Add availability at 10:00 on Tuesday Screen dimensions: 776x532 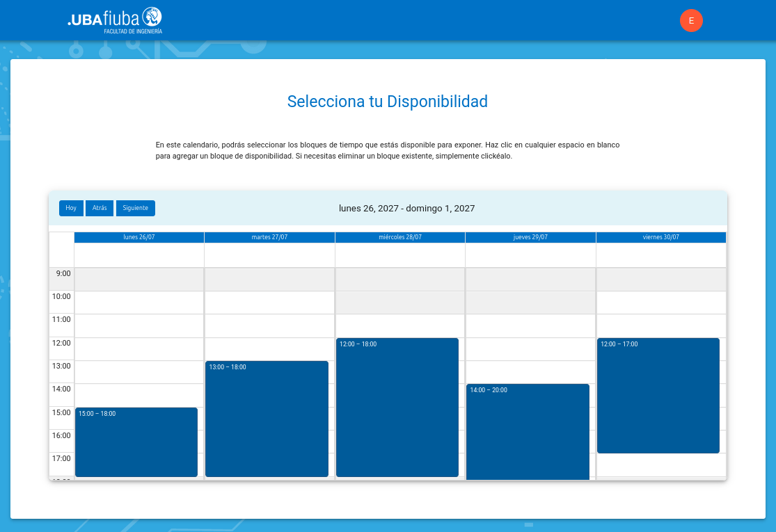pos(269,303)
